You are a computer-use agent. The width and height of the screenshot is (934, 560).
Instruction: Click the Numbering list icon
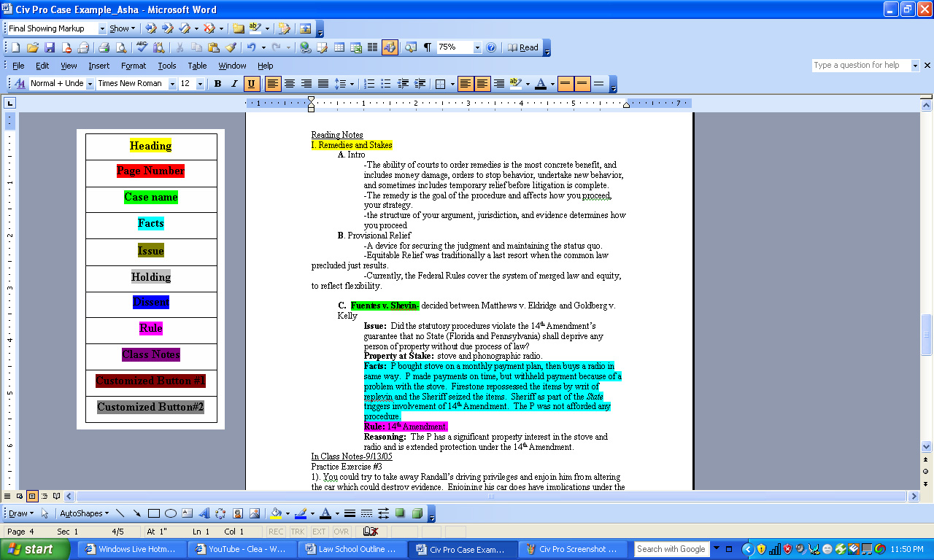pos(369,84)
